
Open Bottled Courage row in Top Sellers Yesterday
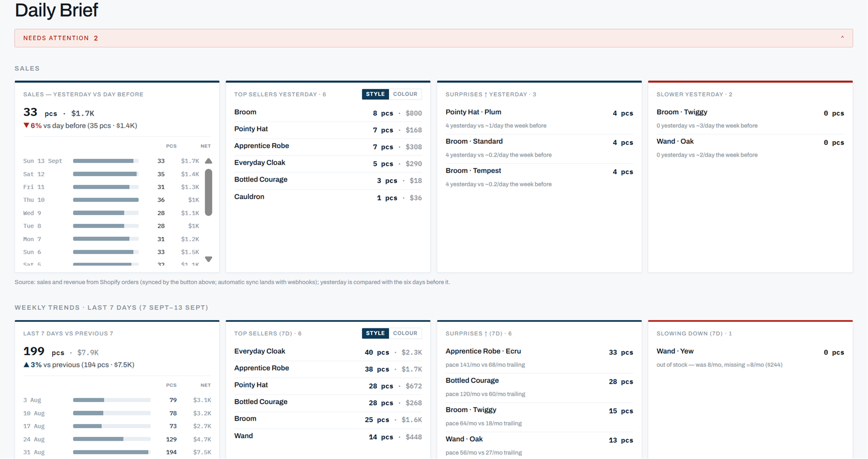coord(328,180)
